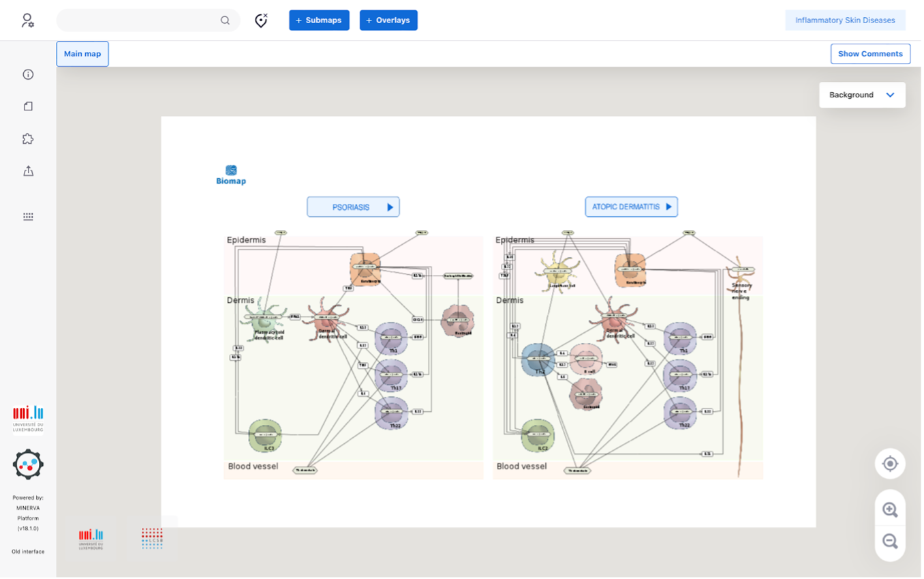Viewport: 924px width, 579px height.
Task: Open the project file icon in sidebar
Action: [28, 106]
